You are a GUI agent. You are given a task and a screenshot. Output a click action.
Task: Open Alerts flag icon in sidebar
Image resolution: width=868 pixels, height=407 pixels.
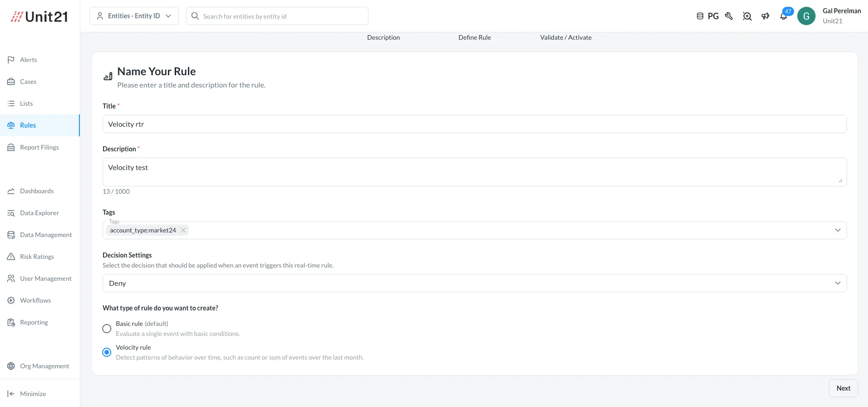[x=11, y=60]
